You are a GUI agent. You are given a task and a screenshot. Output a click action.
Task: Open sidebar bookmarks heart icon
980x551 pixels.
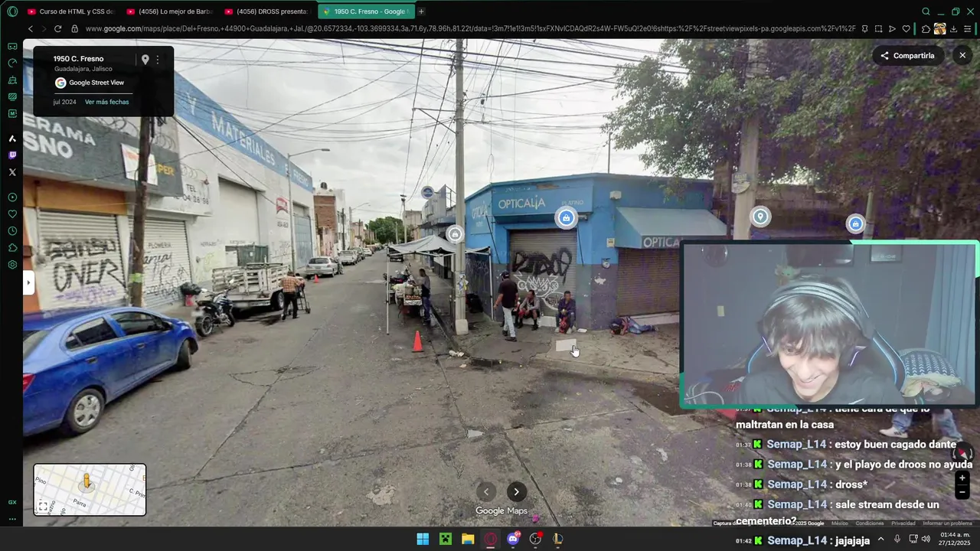tap(12, 214)
